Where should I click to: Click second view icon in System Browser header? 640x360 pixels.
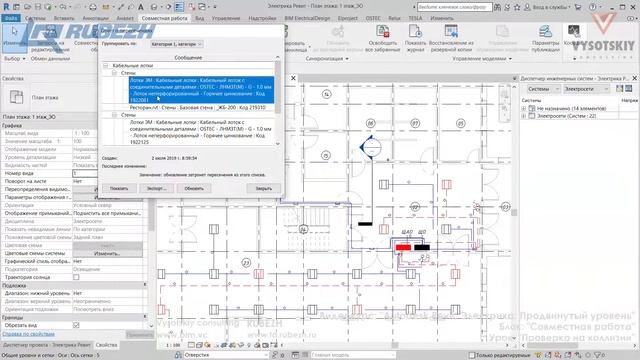pos(629,89)
